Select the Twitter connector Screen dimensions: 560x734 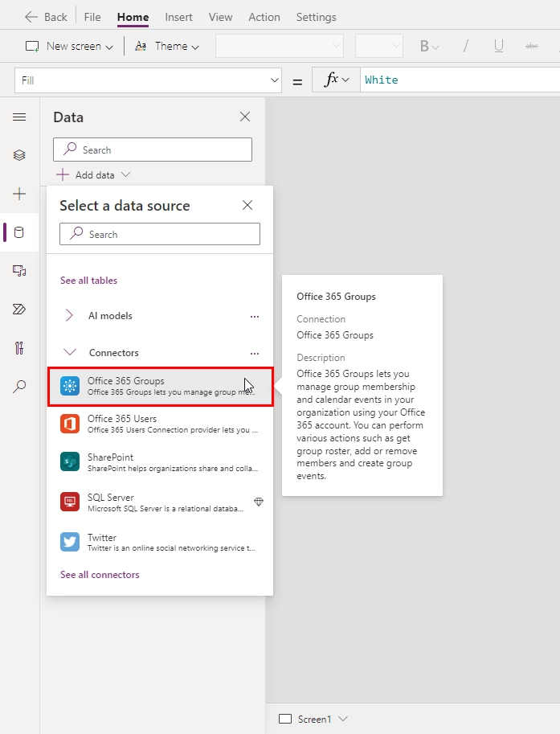[x=160, y=542]
